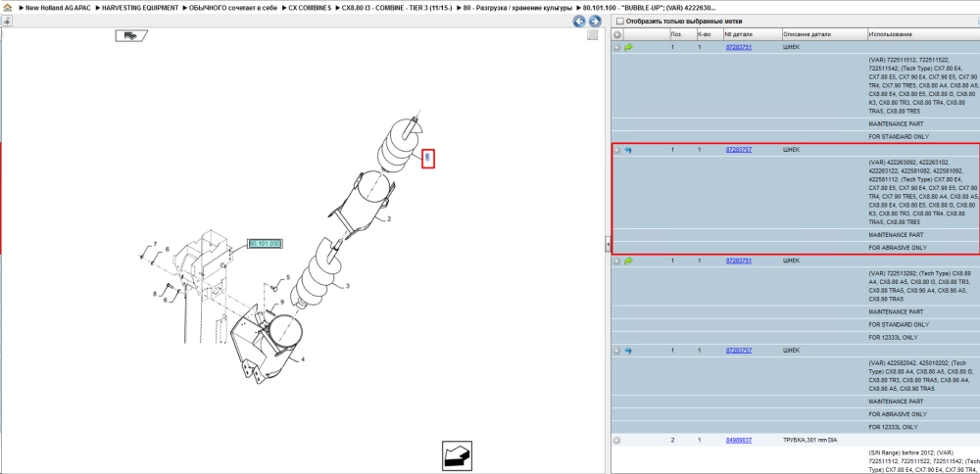
Task: Click the '№ детали' column header
Action: [x=753, y=34]
